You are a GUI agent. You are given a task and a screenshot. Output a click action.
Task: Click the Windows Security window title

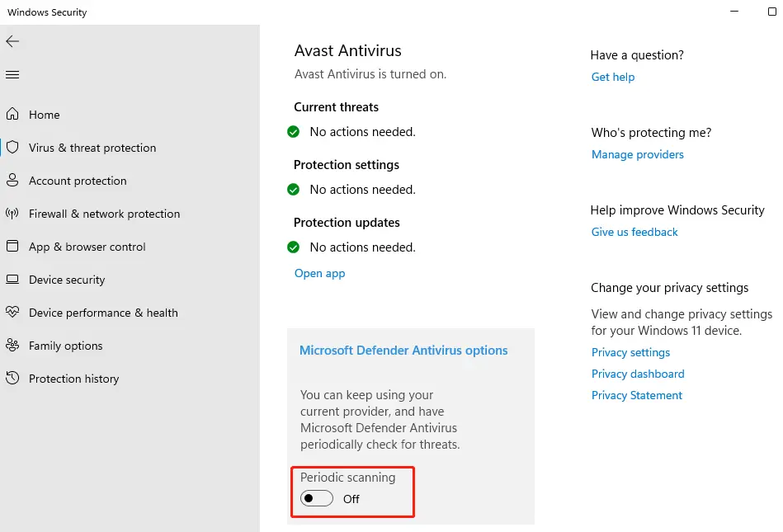pos(47,12)
